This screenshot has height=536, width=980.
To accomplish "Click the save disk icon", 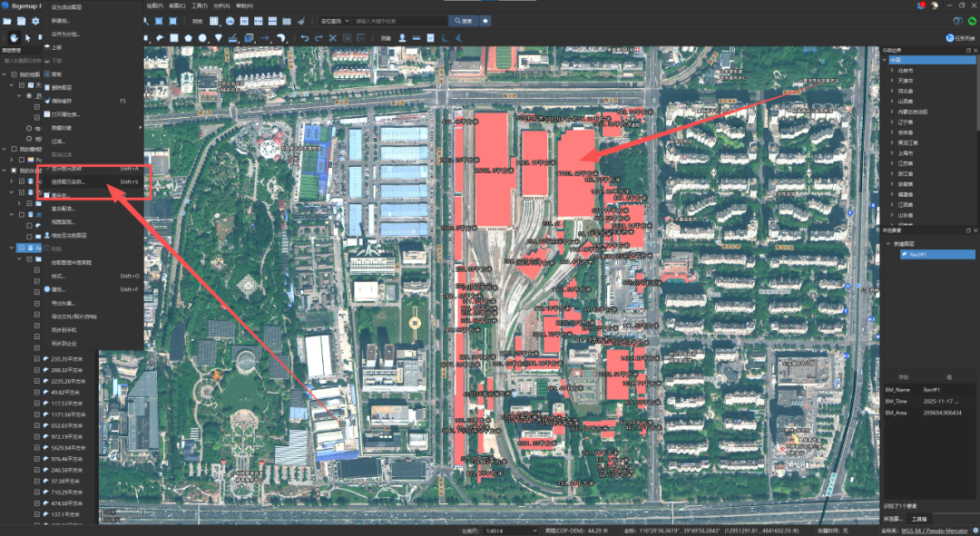I will tap(21, 21).
